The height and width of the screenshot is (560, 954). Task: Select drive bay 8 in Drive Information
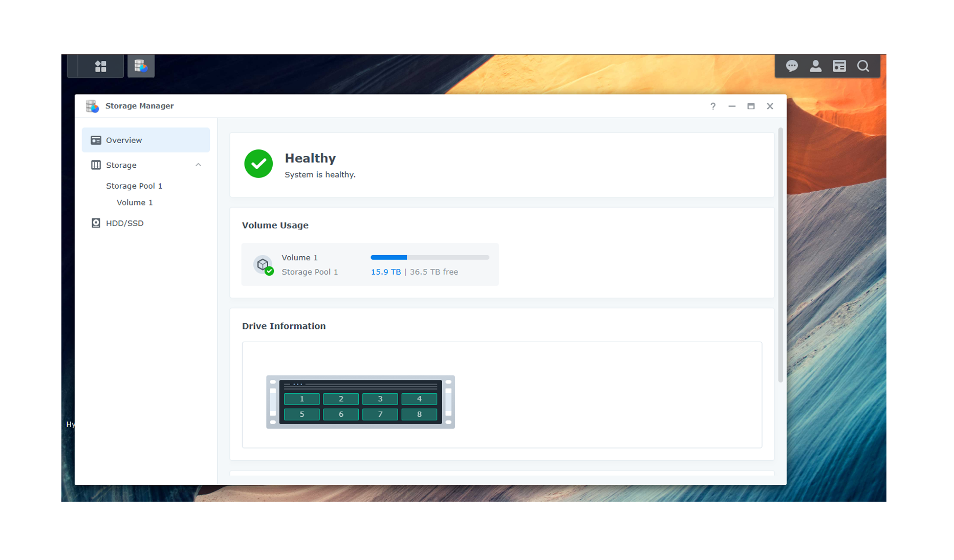(x=419, y=414)
